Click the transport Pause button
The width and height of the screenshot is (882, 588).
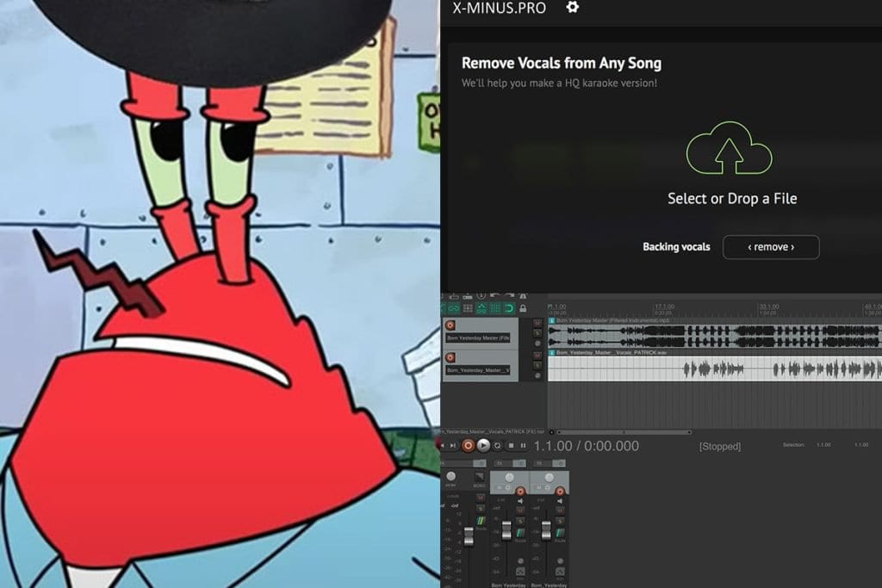pos(523,446)
